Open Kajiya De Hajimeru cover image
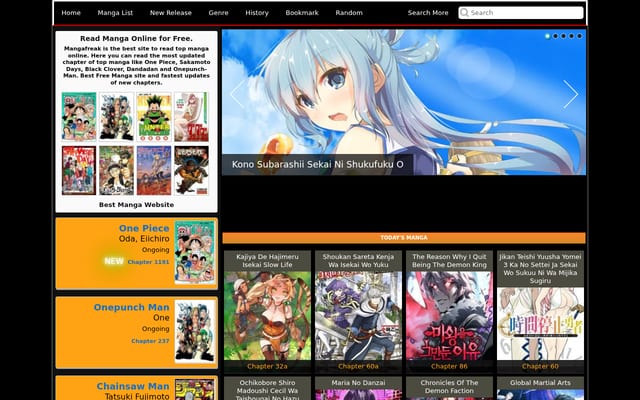This screenshot has height=400, width=640. point(267,316)
